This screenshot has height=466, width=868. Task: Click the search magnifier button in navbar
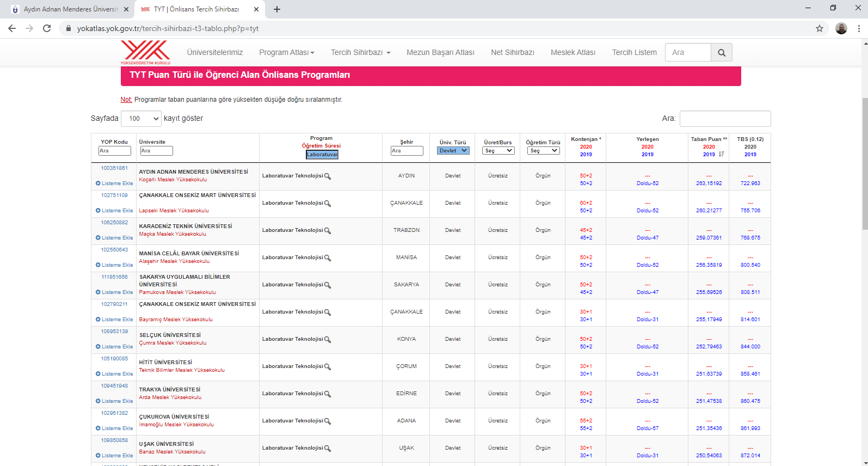pos(722,52)
